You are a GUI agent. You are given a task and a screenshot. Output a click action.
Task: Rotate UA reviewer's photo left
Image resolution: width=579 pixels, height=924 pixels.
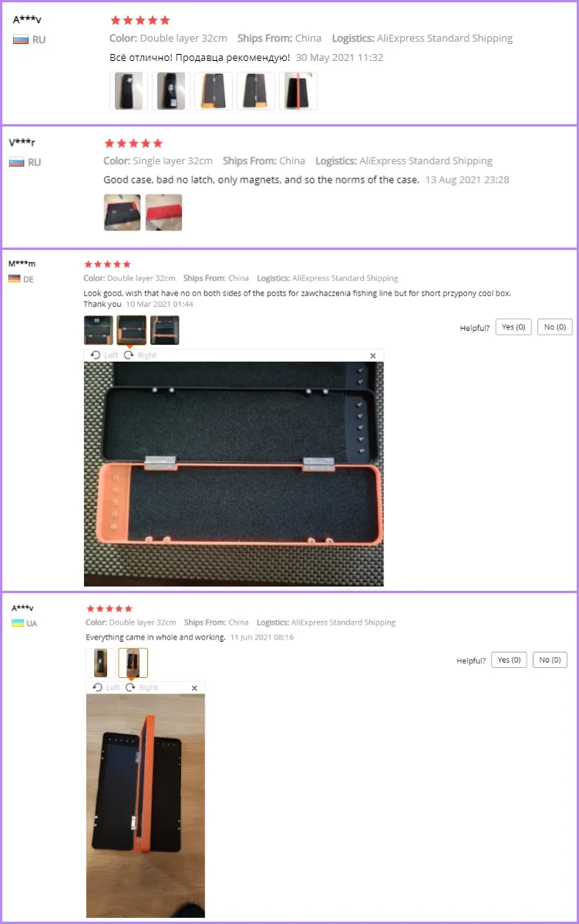106,687
